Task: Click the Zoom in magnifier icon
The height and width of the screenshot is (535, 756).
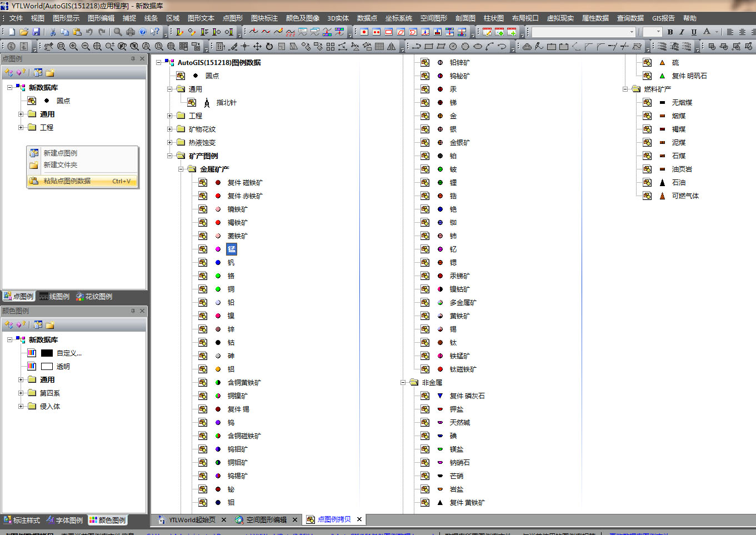Action: pyautogui.click(x=73, y=47)
